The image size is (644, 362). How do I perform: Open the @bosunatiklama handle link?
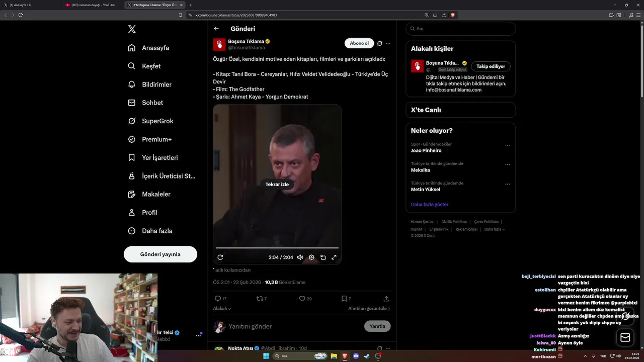coord(247,48)
